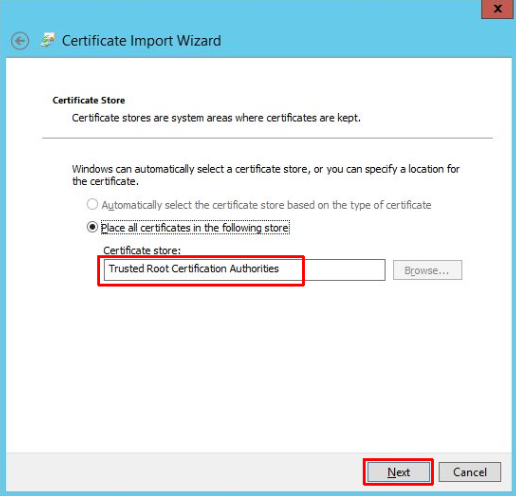Click the Certificate Import Wizard title icon
This screenshot has width=516, height=496.
pyautogui.click(x=48, y=40)
